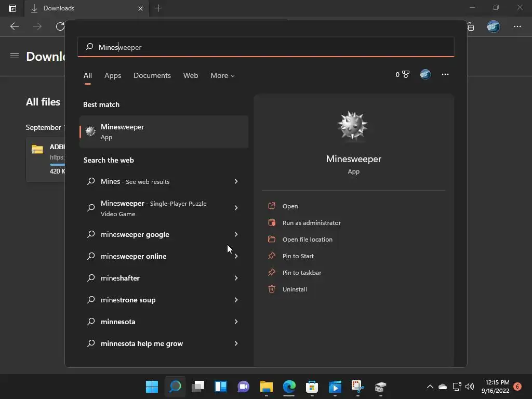The height and width of the screenshot is (399, 532).
Task: Open the Snipping Tool taskbar icon
Action: tap(357, 387)
